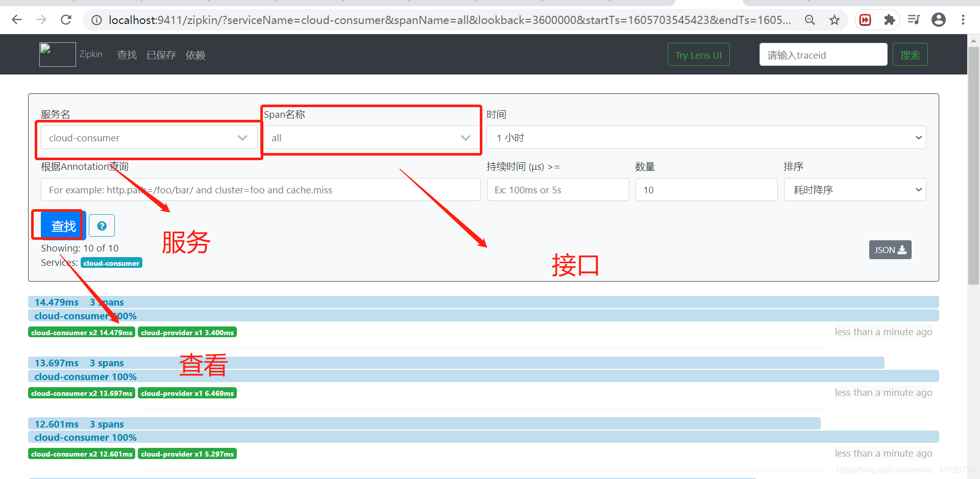Screen dimensions: 980x479
Task: Click the cloud-consumer x2 14.479ms tag
Action: pos(82,333)
